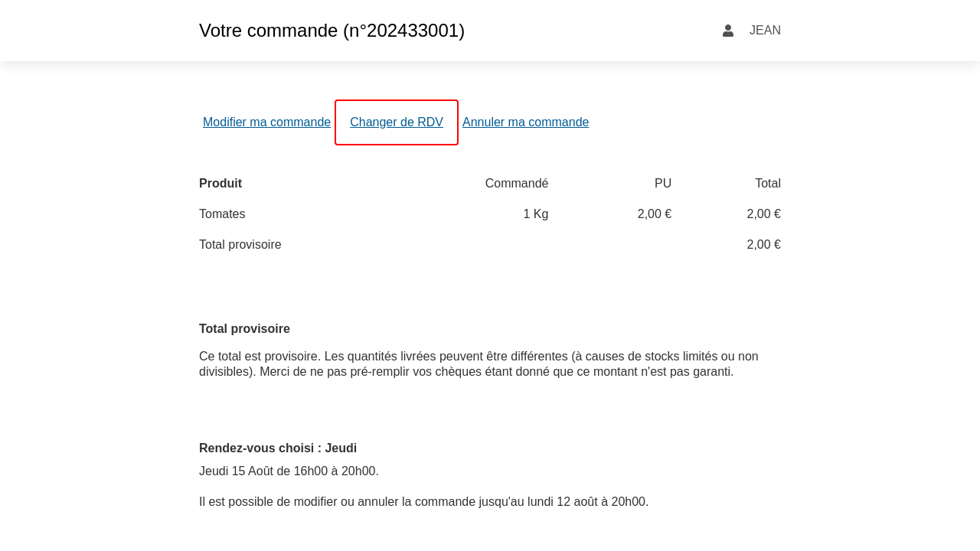This screenshot has height=551, width=980.
Task: Click the PU column header
Action: [662, 184]
